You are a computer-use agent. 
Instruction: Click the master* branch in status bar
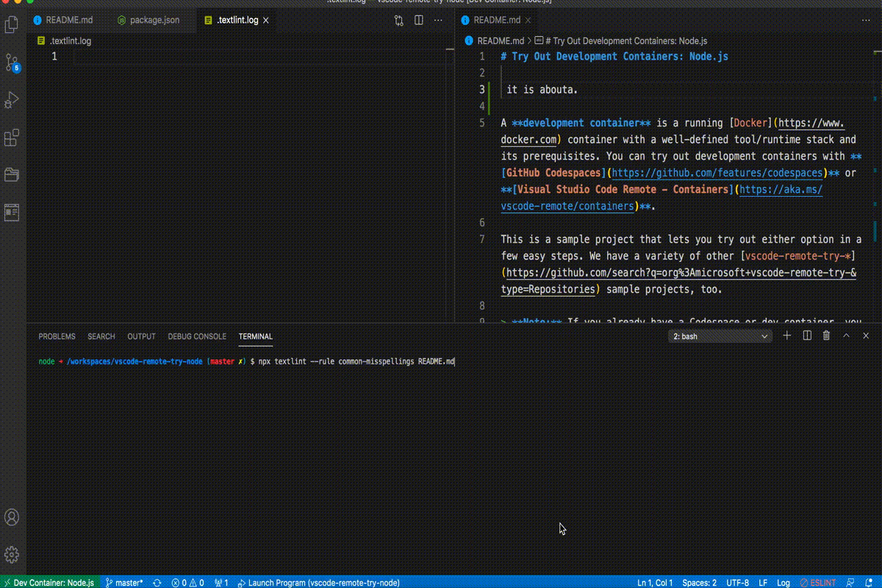(x=123, y=582)
